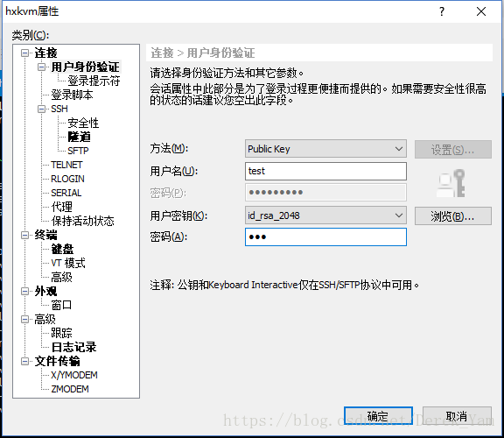The height and width of the screenshot is (438, 504).
Task: Select 代理 tree item
Action: tap(62, 207)
